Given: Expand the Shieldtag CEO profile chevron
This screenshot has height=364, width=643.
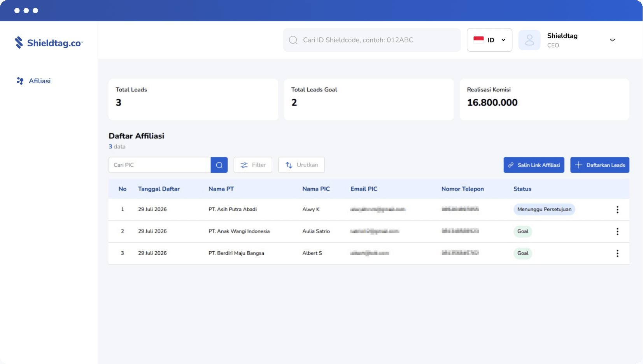Looking at the screenshot, I should pyautogui.click(x=612, y=40).
